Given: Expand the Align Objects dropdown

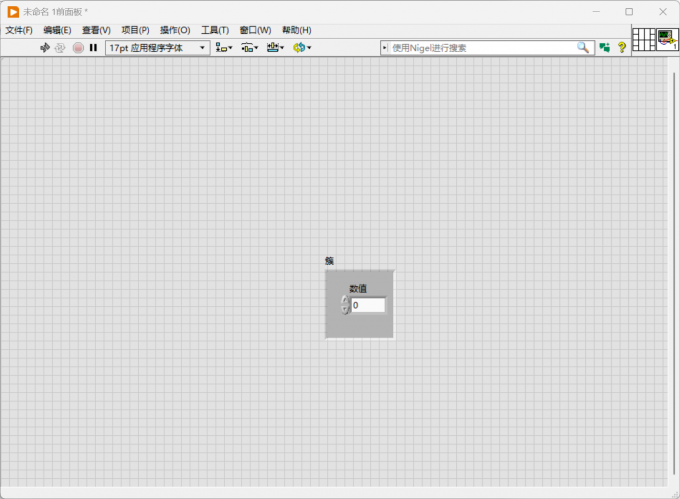Looking at the screenshot, I should coord(224,48).
